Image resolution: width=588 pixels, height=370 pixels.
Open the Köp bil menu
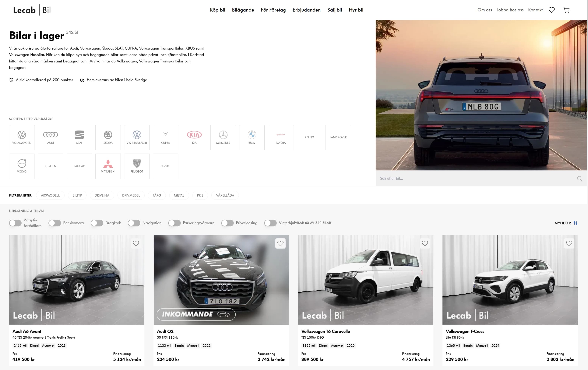pos(218,10)
